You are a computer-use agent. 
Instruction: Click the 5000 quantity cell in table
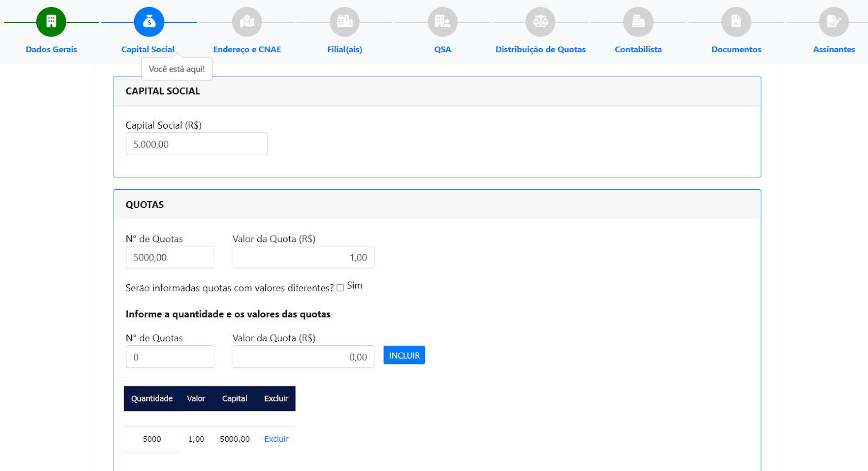click(x=152, y=439)
